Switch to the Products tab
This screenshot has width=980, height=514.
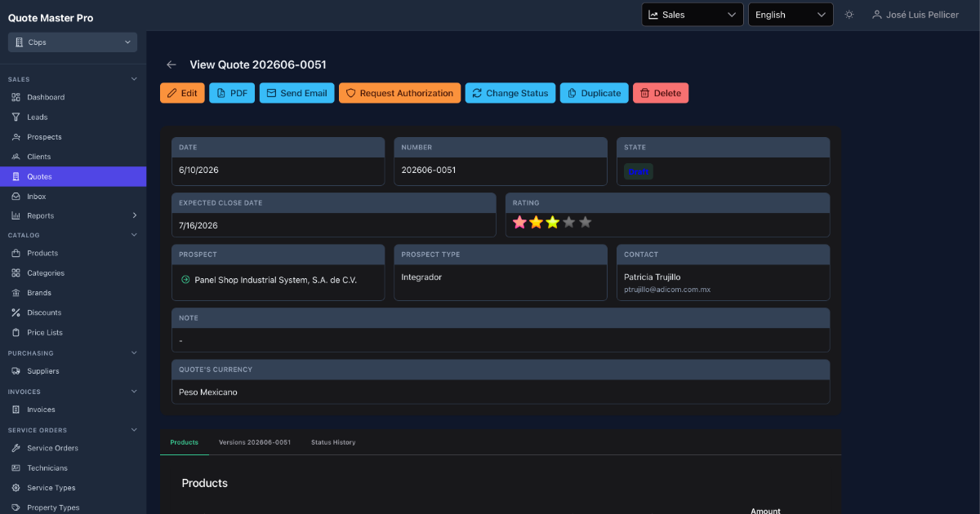[185, 442]
